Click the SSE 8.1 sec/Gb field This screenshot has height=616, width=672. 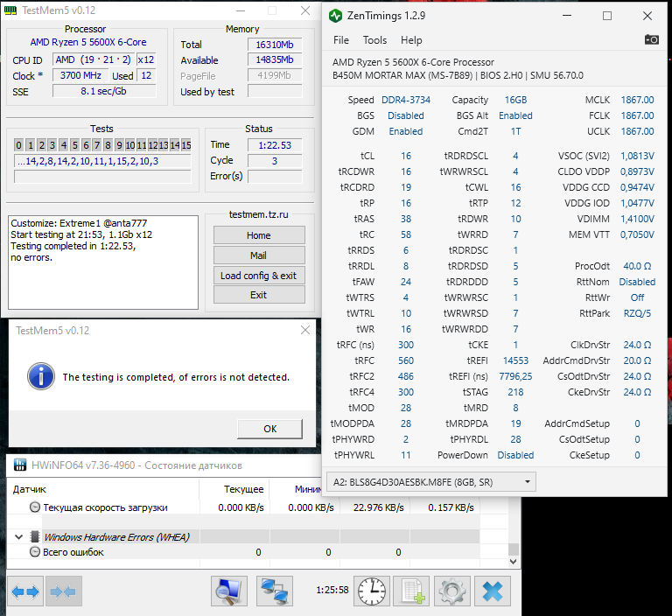point(104,91)
